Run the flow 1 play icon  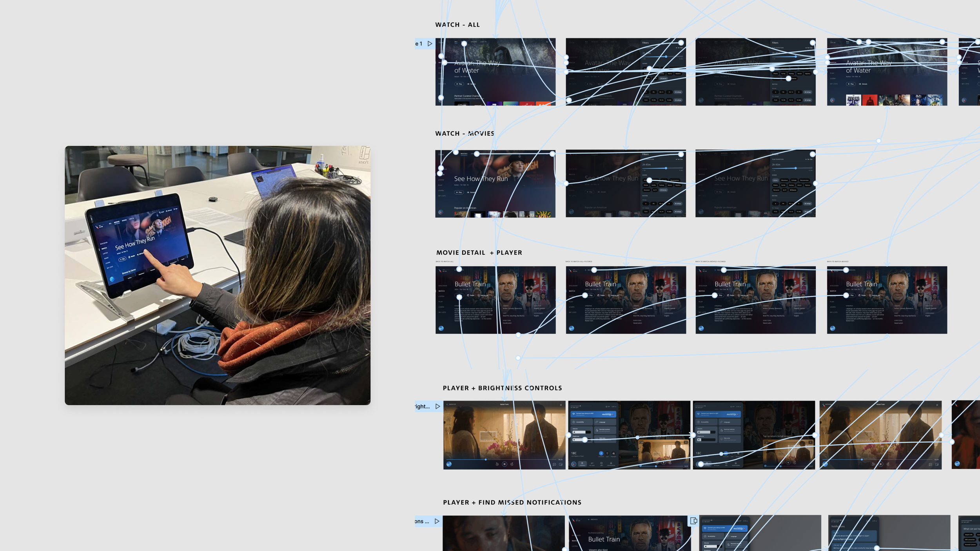430,43
